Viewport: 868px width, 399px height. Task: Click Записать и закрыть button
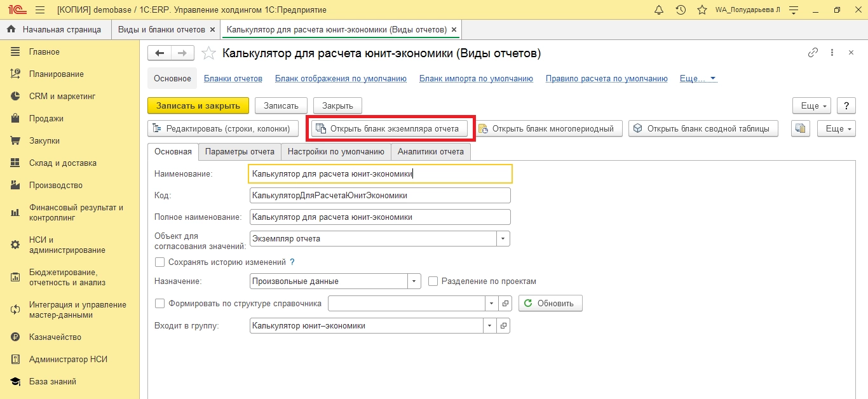click(x=198, y=105)
